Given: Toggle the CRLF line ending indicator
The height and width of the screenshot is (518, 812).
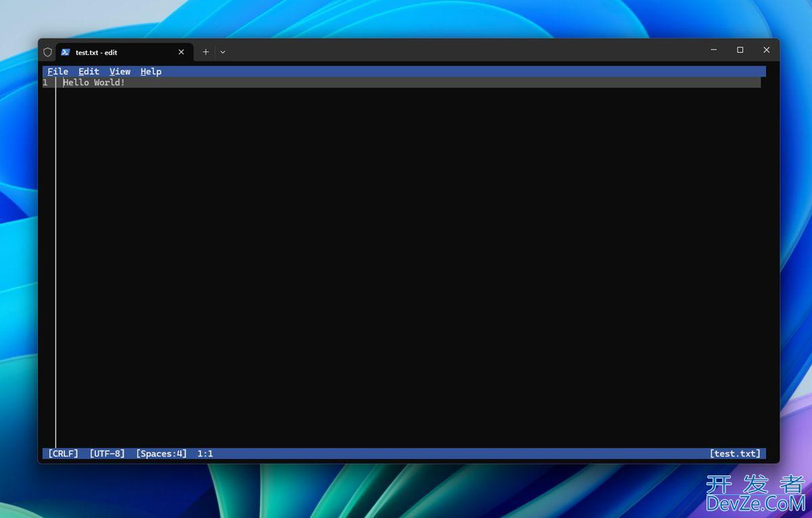Looking at the screenshot, I should 63,454.
